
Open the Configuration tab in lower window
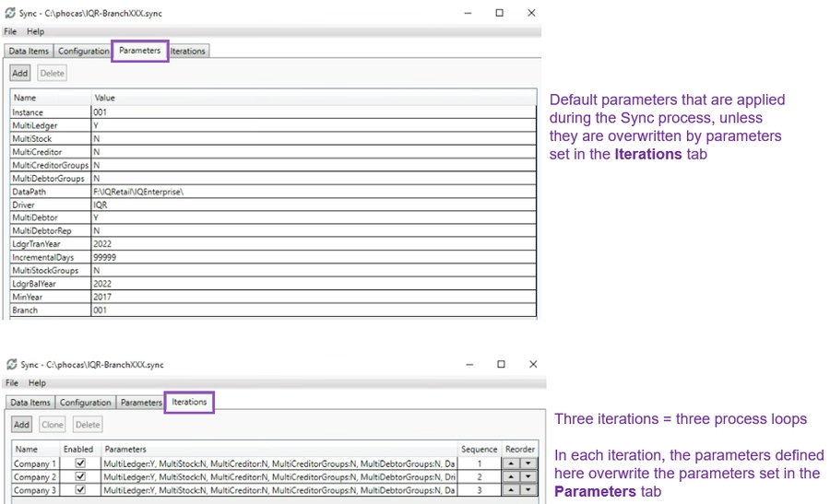point(85,403)
